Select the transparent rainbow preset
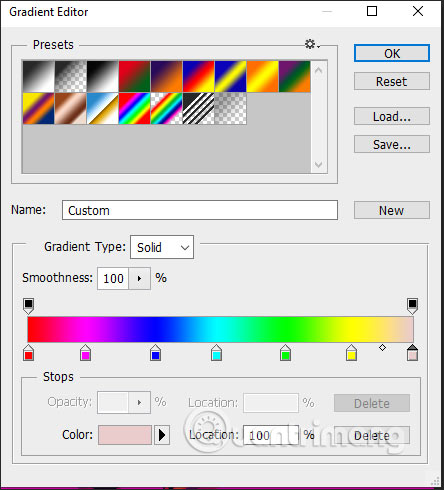 pyautogui.click(x=167, y=109)
